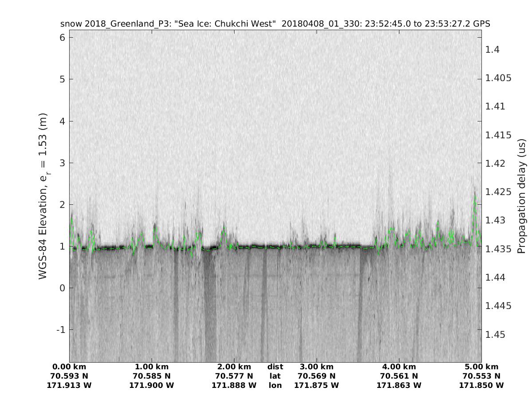
Task: Click the 'lat' legend label on x-axis
Action: click(275, 376)
